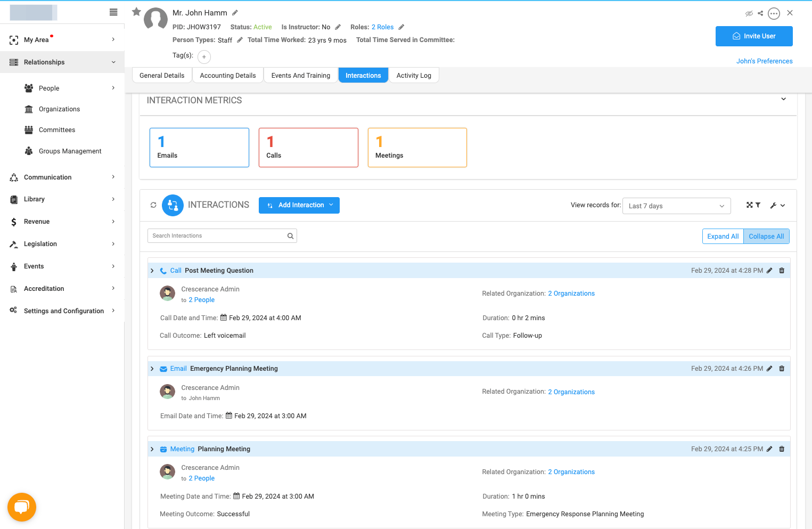Image resolution: width=812 pixels, height=529 pixels.
Task: Delete the Planning Meeting interaction
Action: click(782, 449)
